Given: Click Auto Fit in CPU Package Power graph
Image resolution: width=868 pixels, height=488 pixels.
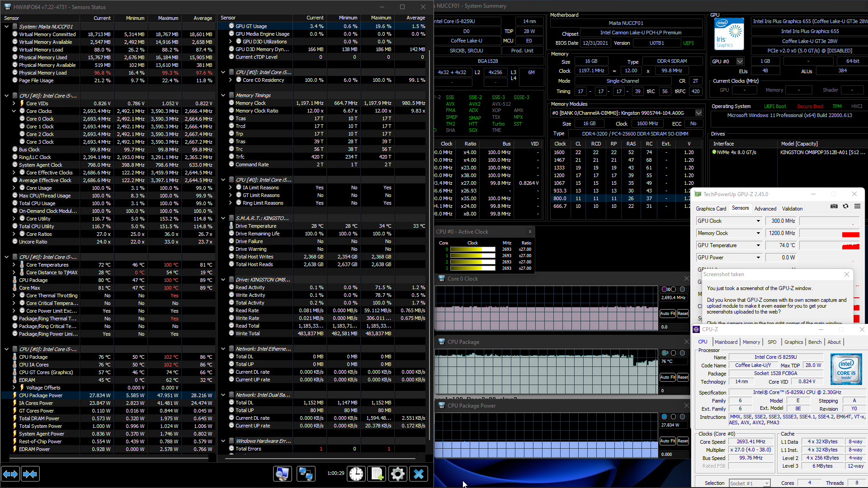Looking at the screenshot, I should [667, 441].
